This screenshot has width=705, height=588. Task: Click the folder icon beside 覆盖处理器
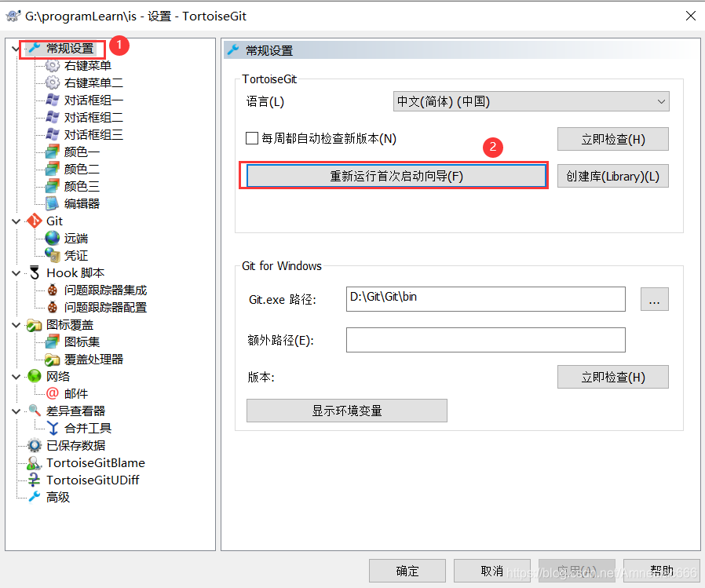tap(53, 360)
